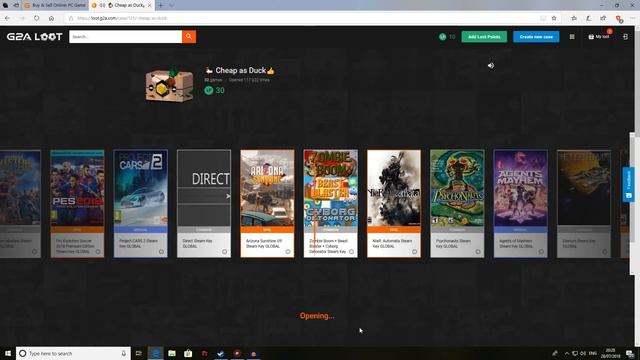Switch to the Buy & Sell Online PC Games tab
Screen dimensions: 640x360
(56, 5)
